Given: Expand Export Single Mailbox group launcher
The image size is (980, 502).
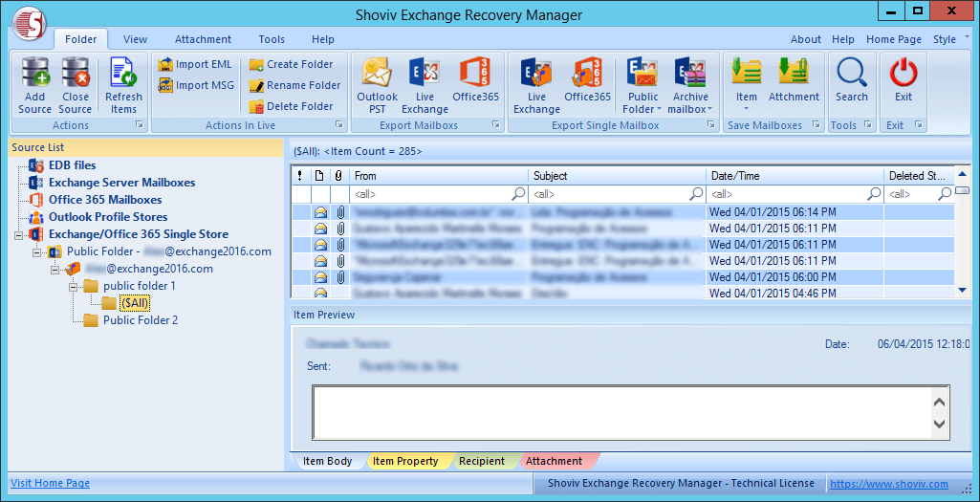Looking at the screenshot, I should point(710,125).
